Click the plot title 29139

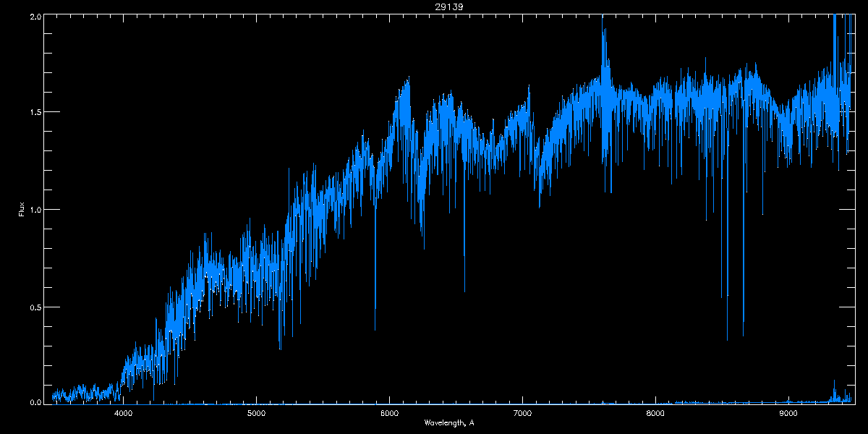448,7
